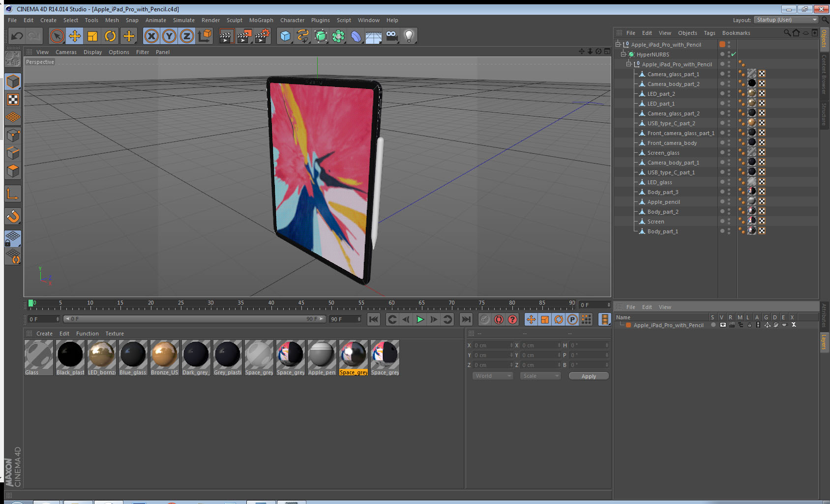Viewport: 830px width, 504px height.
Task: Select the USB_type_C_part_2 object
Action: (671, 123)
